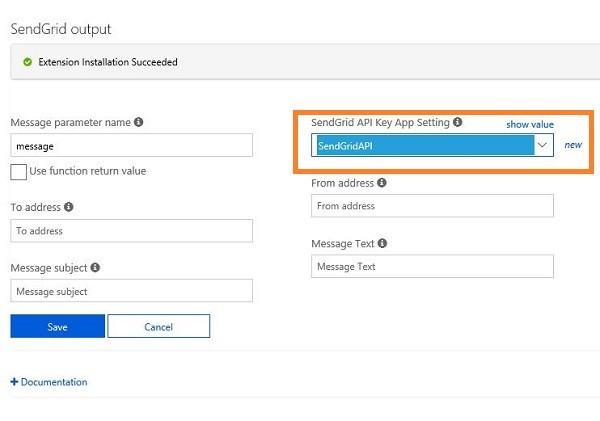The width and height of the screenshot is (600, 421).
Task: Click info icon beside From address label
Action: tap(382, 183)
